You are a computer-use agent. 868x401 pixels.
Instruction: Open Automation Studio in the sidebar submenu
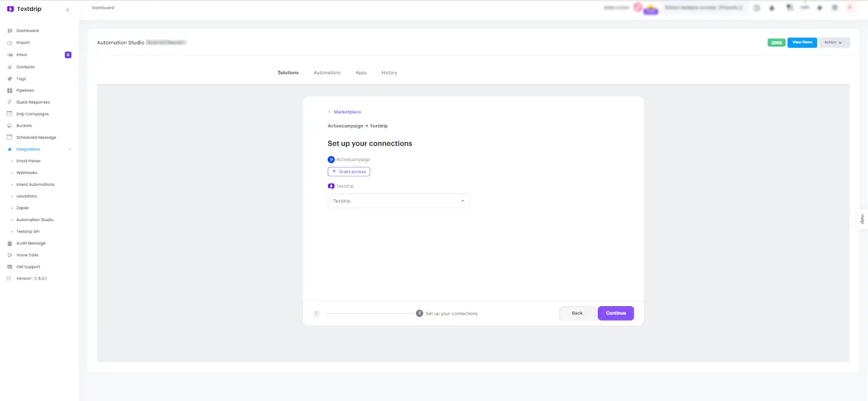pos(35,220)
